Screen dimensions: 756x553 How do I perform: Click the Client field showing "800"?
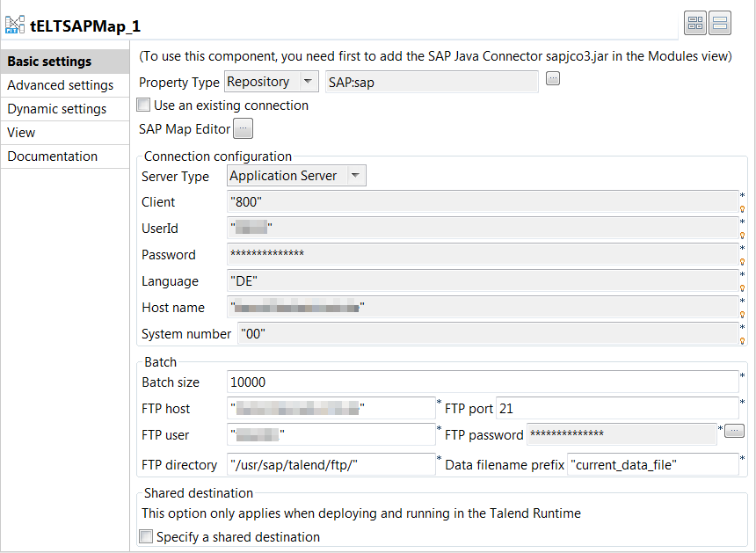point(483,201)
